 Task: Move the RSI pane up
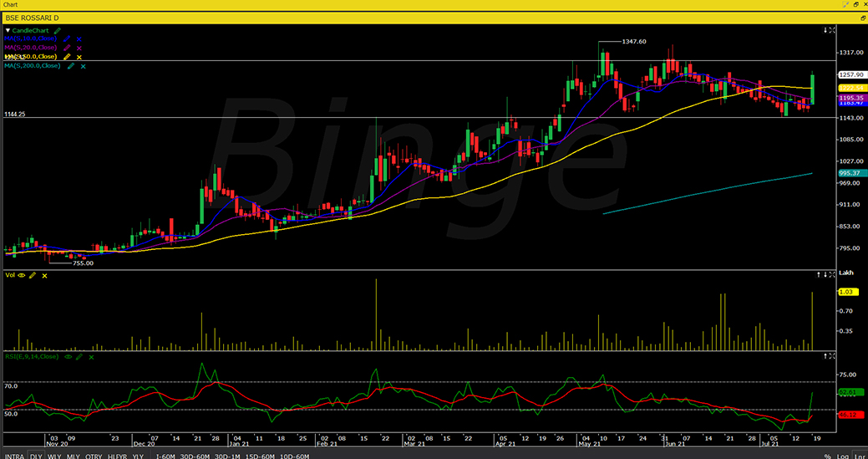825,356
